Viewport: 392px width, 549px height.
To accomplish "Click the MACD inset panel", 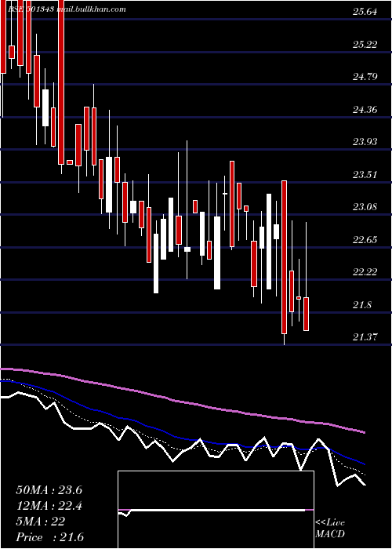I will pos(216,510).
